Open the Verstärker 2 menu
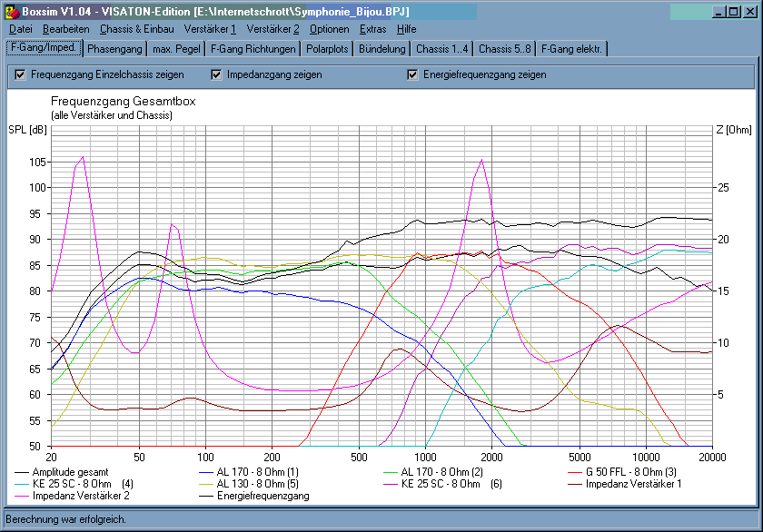 pyautogui.click(x=272, y=29)
